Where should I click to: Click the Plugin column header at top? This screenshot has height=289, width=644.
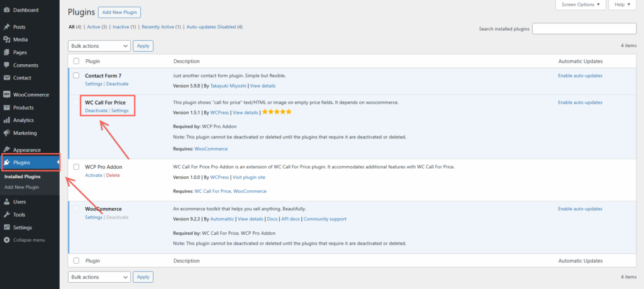point(92,61)
